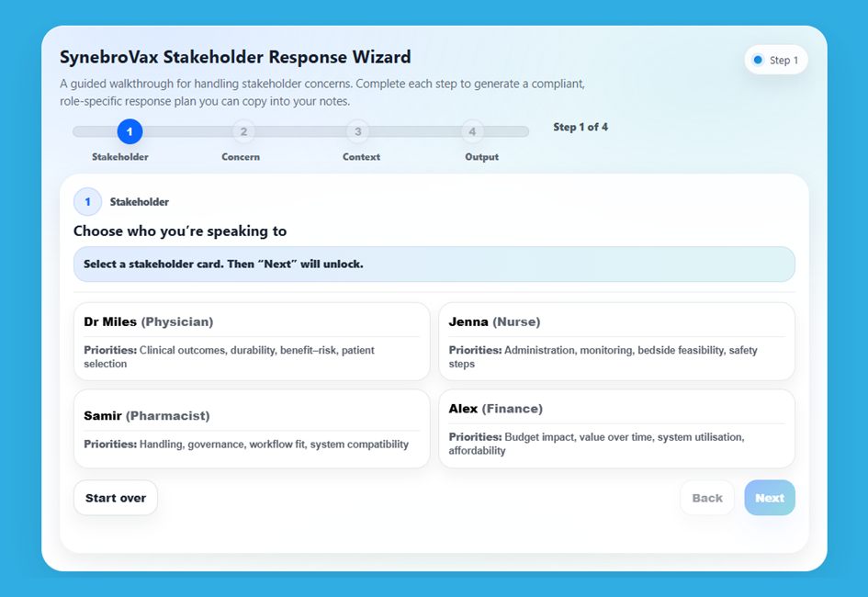Click the 'Select a stakeholder card' hint banner

coord(434,264)
